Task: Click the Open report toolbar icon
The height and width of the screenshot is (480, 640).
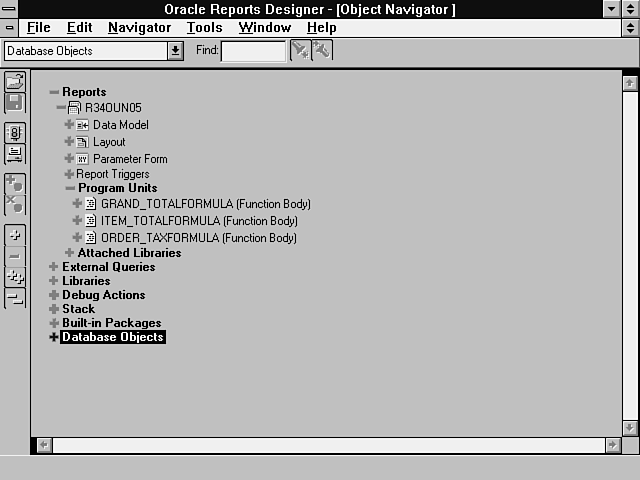Action: [15, 82]
